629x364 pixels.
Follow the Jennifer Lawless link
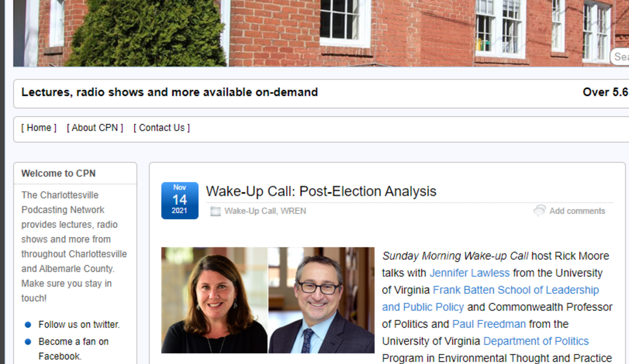pyautogui.click(x=469, y=273)
